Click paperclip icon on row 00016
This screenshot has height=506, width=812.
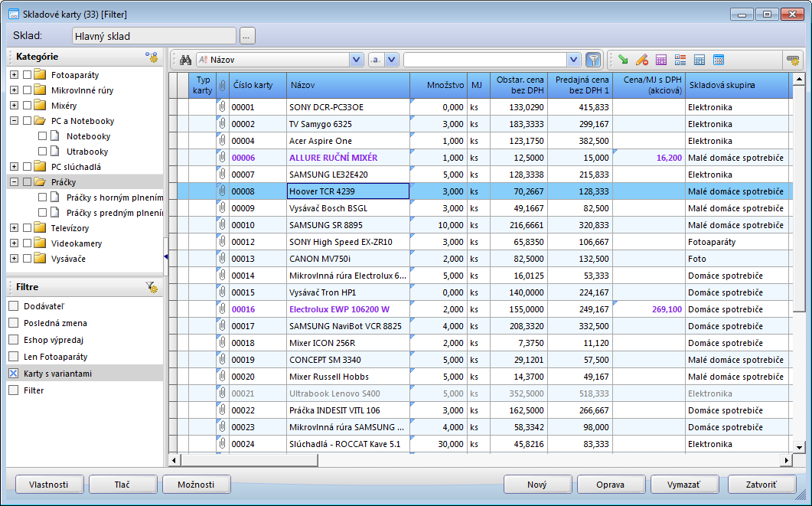click(x=223, y=309)
